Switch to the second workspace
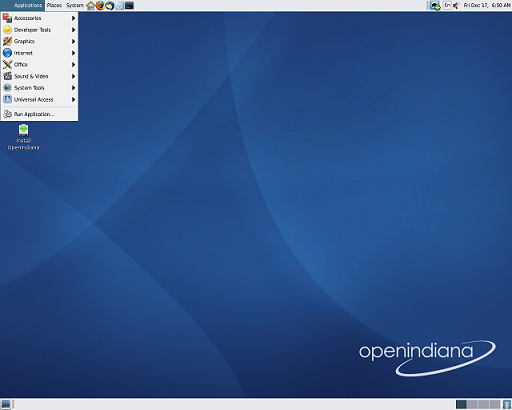The image size is (512, 410). click(472, 404)
